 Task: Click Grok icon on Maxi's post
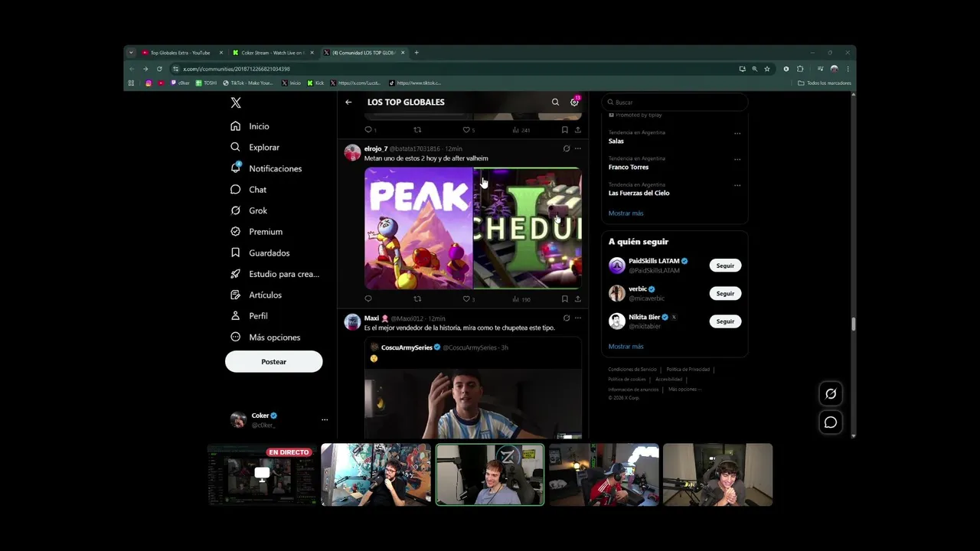(x=566, y=318)
